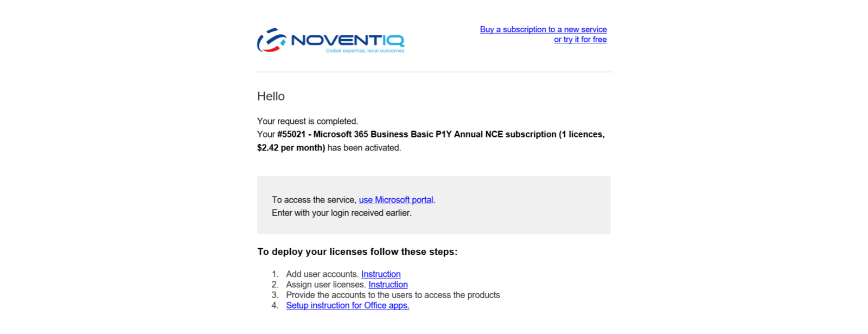This screenshot has width=868, height=334.
Task: Click the NOVENTIQ wordmark text
Action: point(347,40)
